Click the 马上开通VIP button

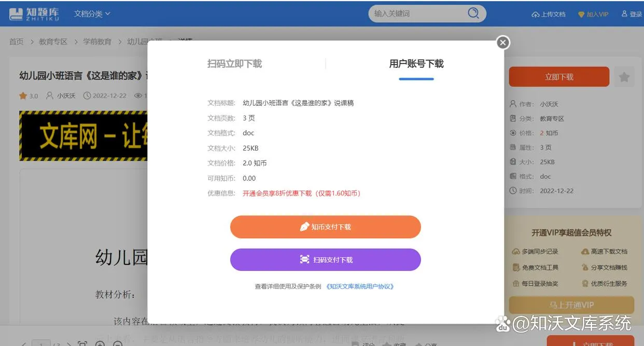pos(571,305)
